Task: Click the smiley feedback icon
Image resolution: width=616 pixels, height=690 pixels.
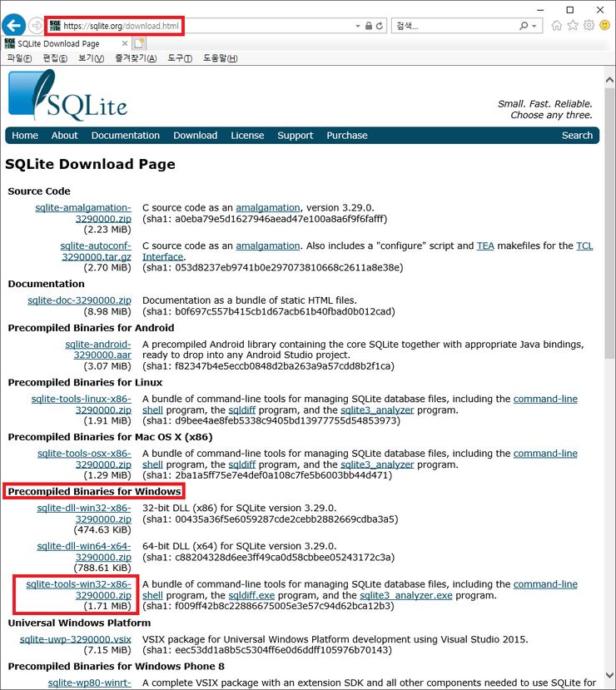Action: pos(604,26)
